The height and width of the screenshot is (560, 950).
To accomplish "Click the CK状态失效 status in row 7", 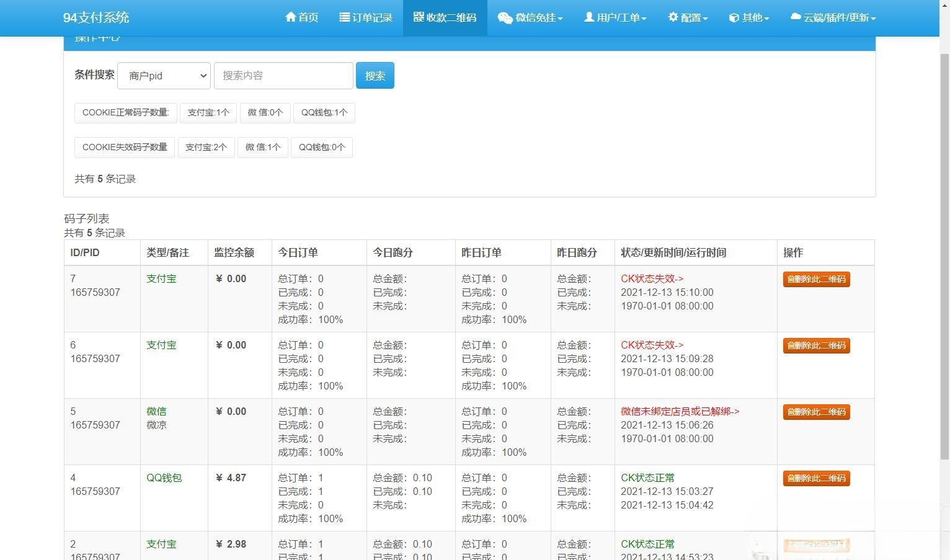I will pyautogui.click(x=652, y=279).
